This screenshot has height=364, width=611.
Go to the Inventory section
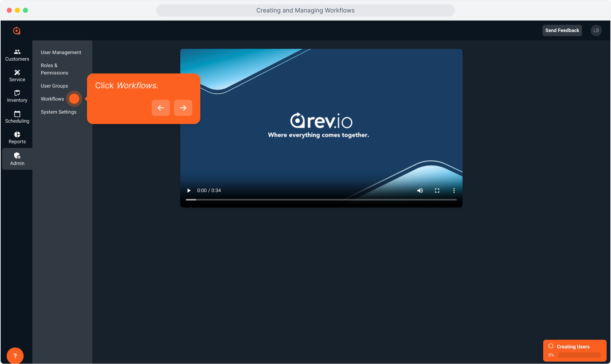pyautogui.click(x=17, y=96)
